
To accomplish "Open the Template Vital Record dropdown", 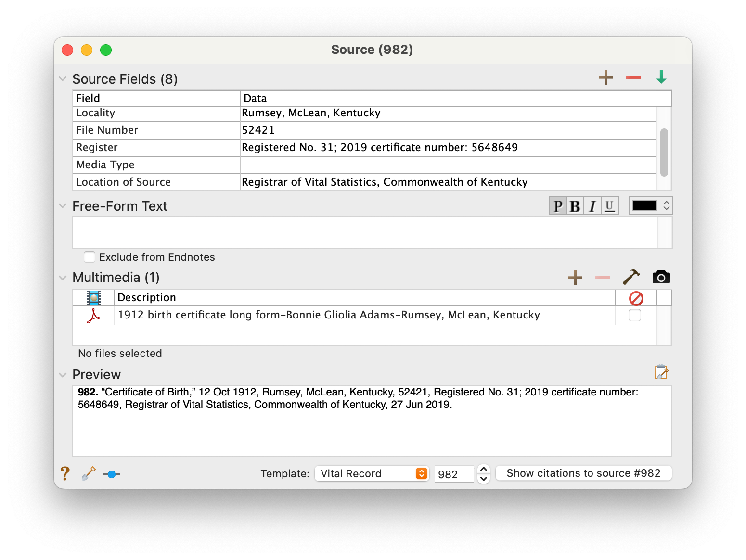I will point(372,473).
